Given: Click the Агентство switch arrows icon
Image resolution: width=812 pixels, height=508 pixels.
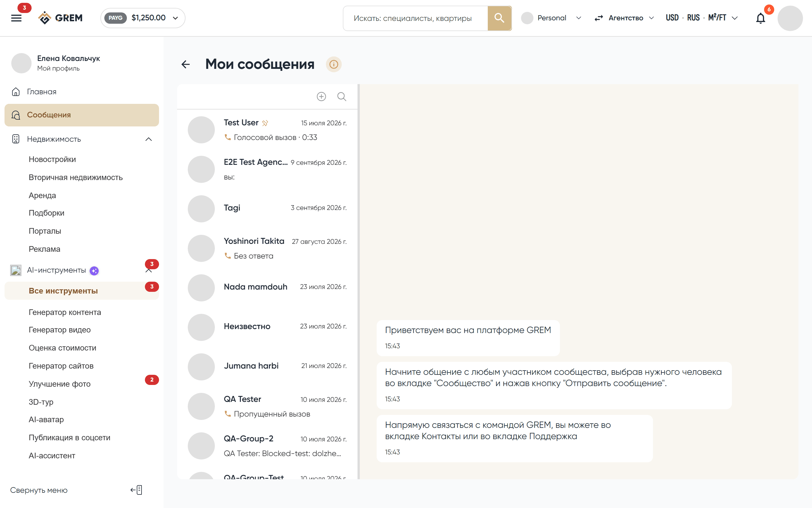Looking at the screenshot, I should [599, 18].
